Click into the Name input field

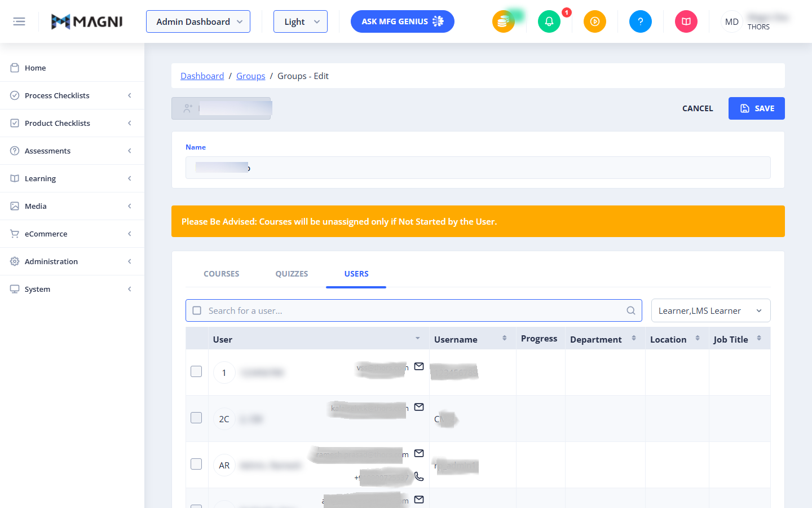click(478, 168)
